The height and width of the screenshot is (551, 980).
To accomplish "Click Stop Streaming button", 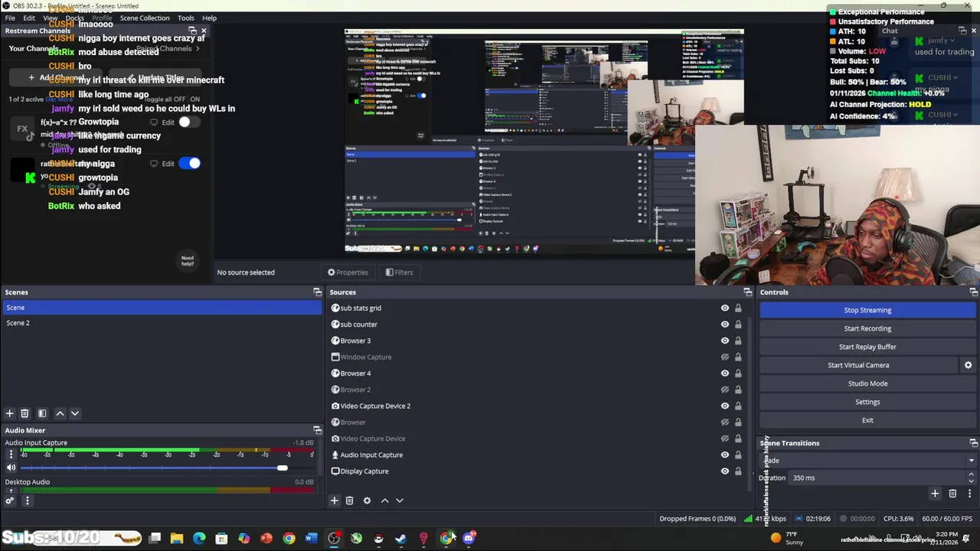I will 867,310.
